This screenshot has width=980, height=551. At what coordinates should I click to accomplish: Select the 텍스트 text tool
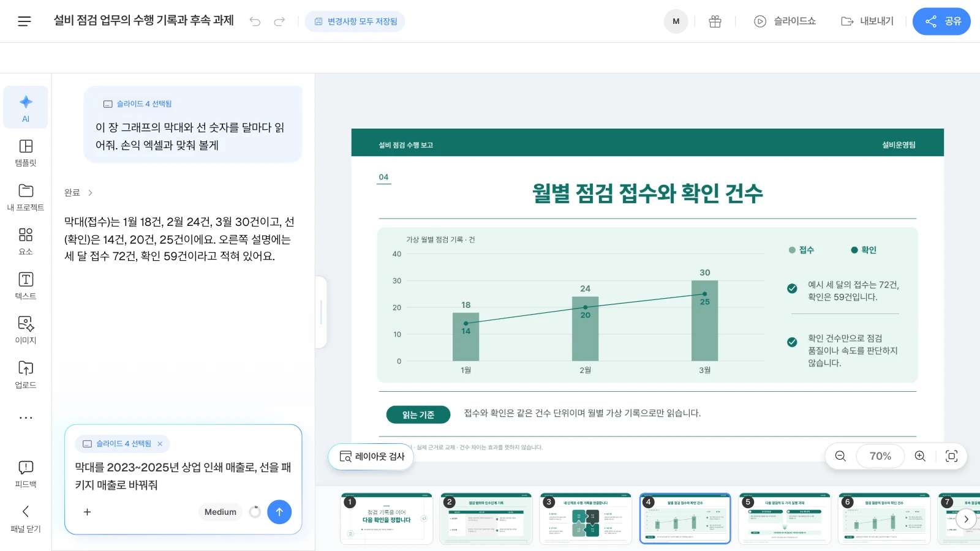26,286
